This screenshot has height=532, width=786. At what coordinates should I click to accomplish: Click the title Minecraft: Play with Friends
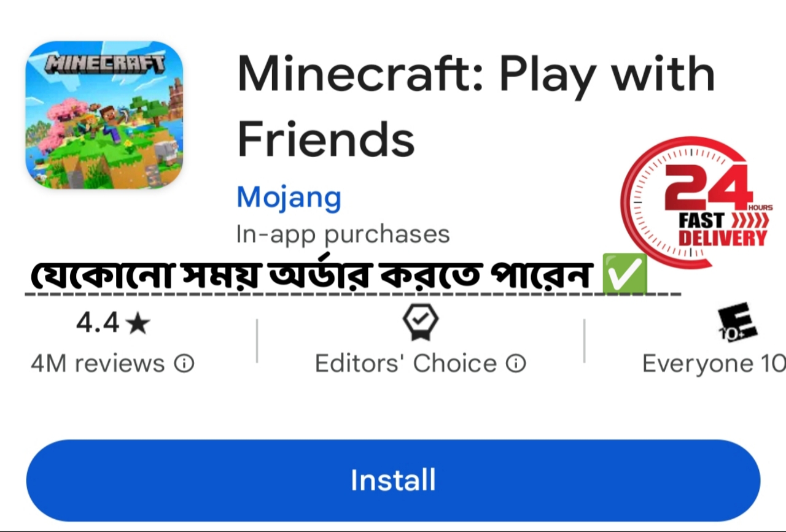pos(476,106)
